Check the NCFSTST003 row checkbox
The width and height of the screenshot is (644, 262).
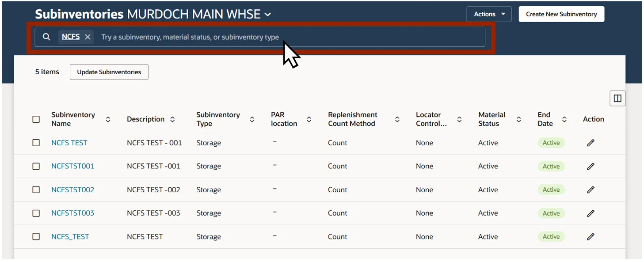click(x=36, y=213)
